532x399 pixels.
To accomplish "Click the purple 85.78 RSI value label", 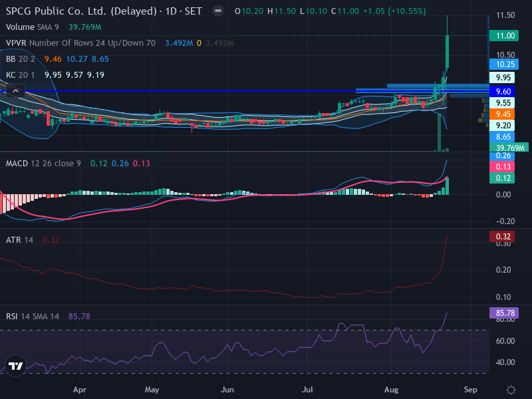I will [504, 313].
